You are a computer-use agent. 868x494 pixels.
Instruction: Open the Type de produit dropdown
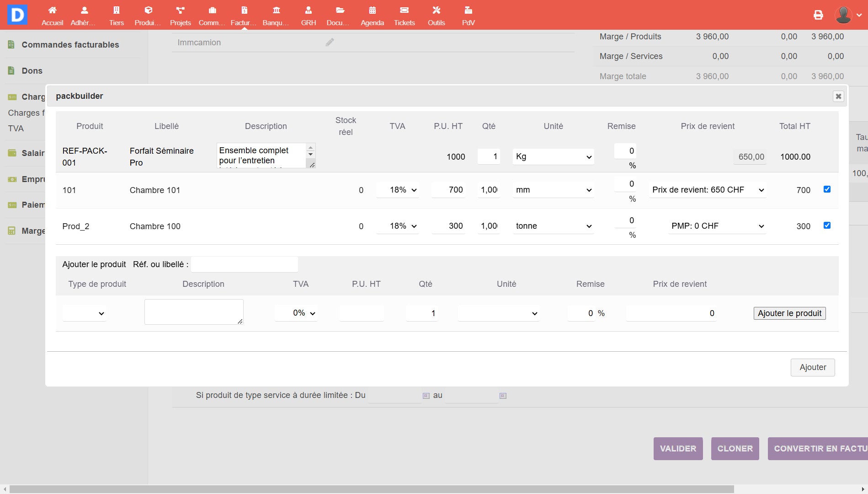point(85,313)
